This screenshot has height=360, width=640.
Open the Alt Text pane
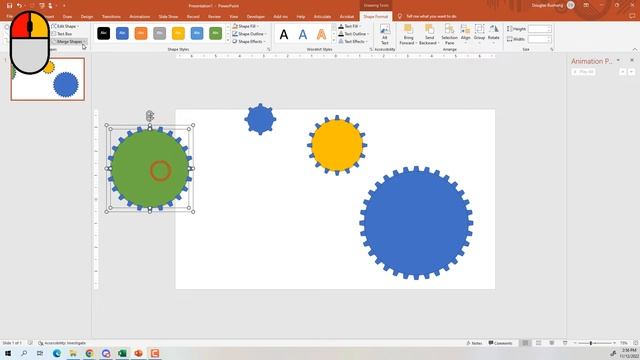384,34
